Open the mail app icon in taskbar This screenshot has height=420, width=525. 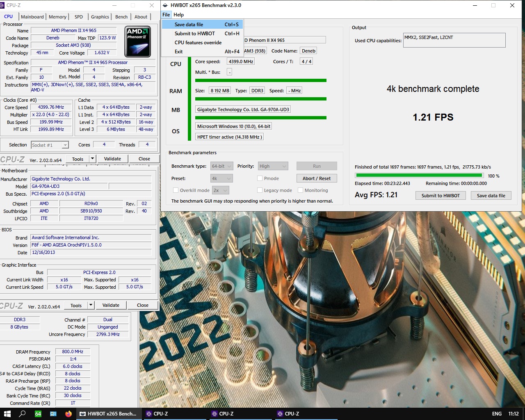pyautogui.click(x=53, y=413)
